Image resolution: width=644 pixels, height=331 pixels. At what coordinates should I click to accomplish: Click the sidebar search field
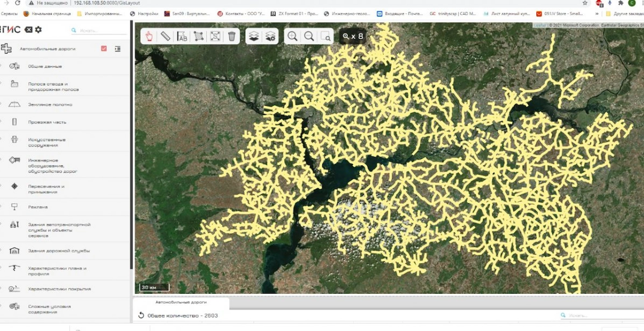100,30
